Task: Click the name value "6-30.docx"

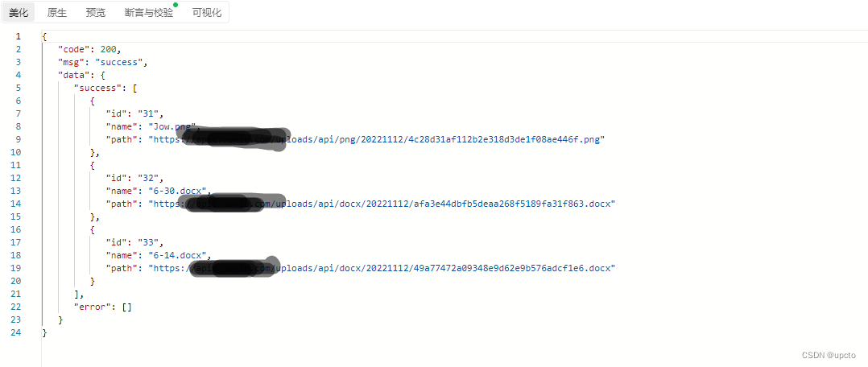Action: pyautogui.click(x=177, y=191)
